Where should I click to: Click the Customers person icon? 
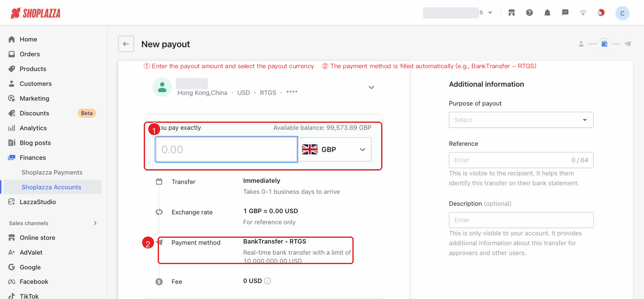click(x=11, y=84)
